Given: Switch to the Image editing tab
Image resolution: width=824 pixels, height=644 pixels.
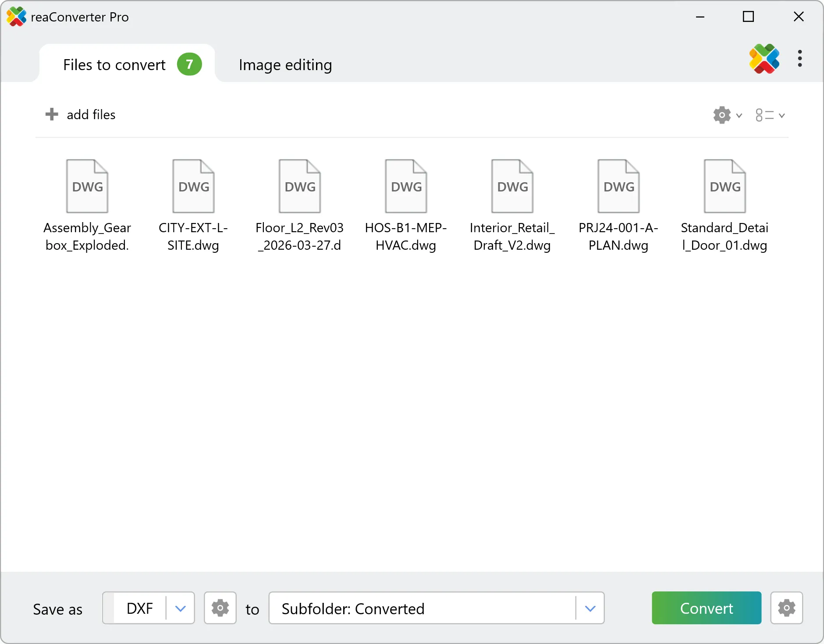Looking at the screenshot, I should [285, 64].
